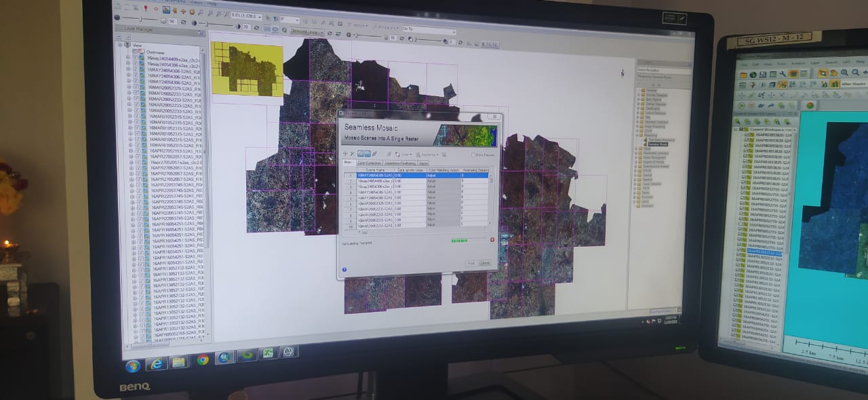Switch to the Color Correction tab
This screenshot has height=400, width=868.
370,163
